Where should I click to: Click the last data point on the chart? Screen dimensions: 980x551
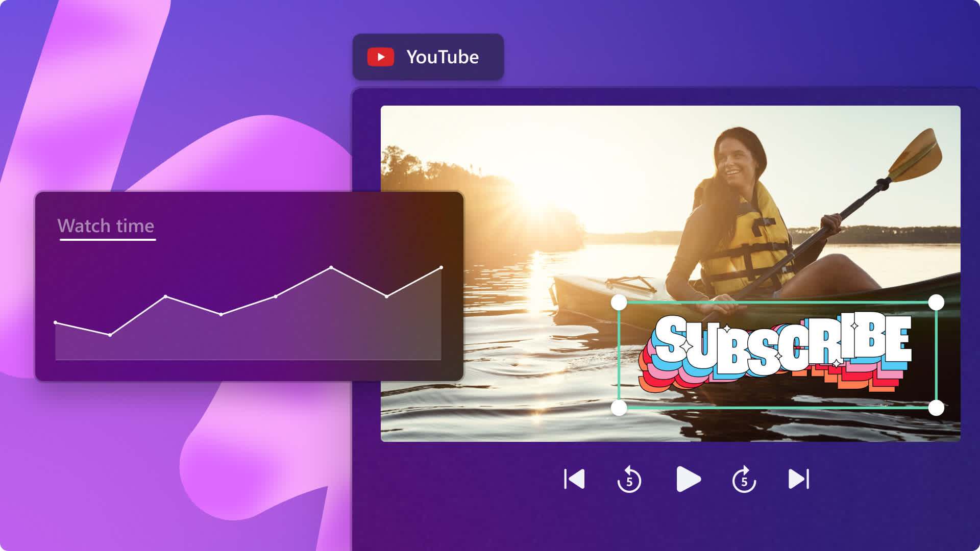coord(441,267)
